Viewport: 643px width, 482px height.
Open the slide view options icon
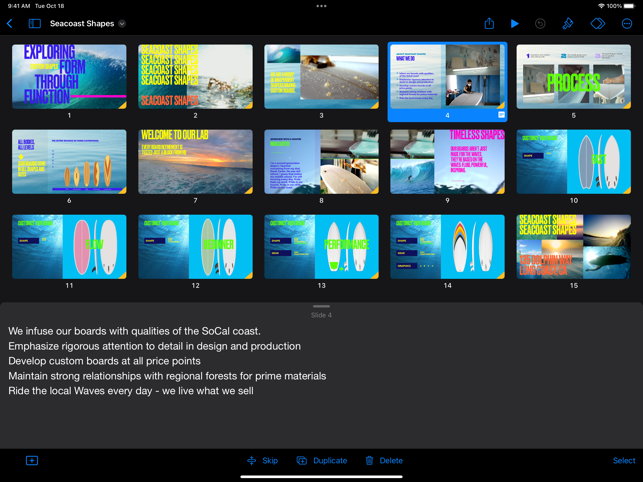[x=34, y=23]
